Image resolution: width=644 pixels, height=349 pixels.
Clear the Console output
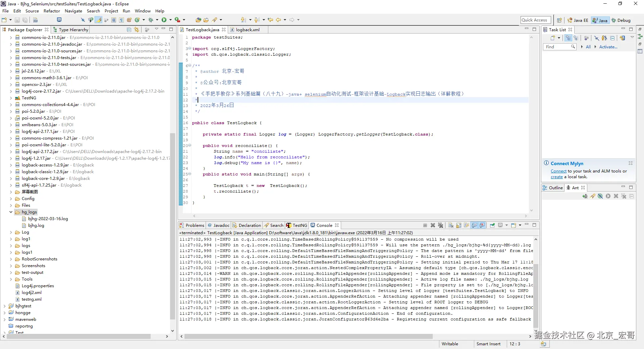[451, 226]
